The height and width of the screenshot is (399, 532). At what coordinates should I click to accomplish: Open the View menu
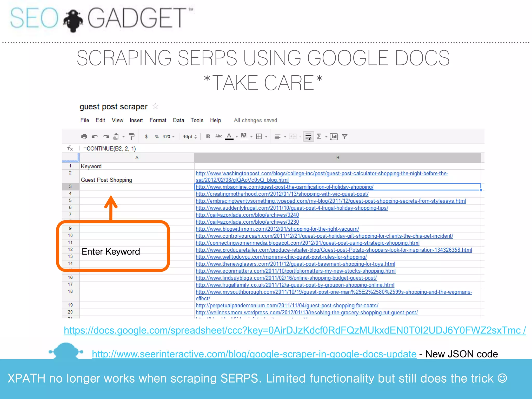point(117,120)
